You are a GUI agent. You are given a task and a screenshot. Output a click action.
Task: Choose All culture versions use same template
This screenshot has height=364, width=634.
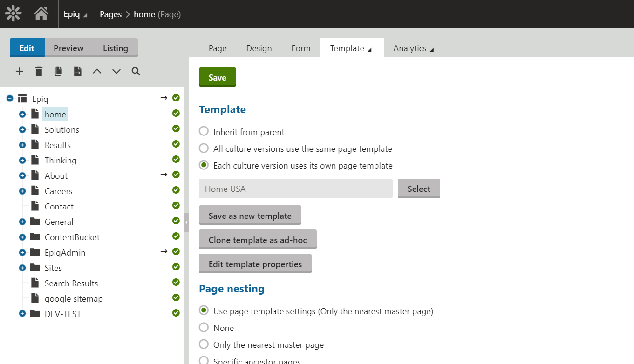click(x=204, y=148)
